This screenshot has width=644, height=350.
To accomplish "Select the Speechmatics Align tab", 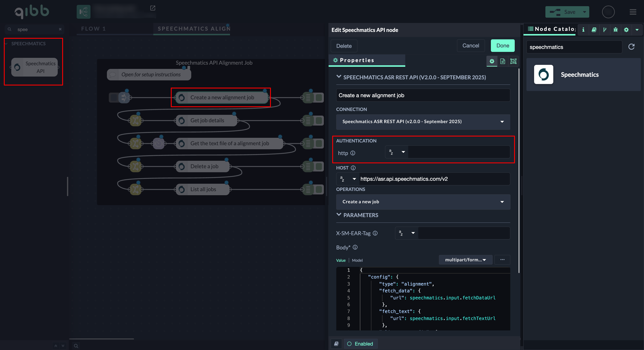I will coord(194,29).
